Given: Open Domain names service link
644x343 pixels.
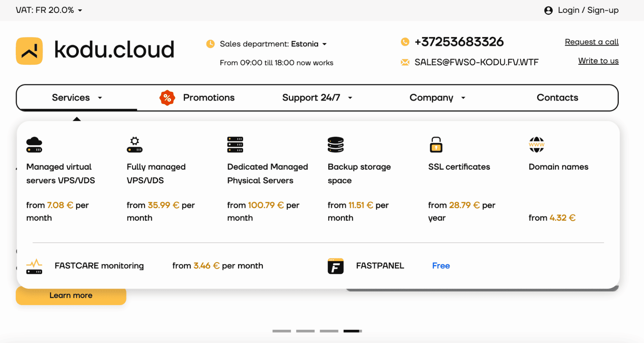Looking at the screenshot, I should pyautogui.click(x=559, y=167).
